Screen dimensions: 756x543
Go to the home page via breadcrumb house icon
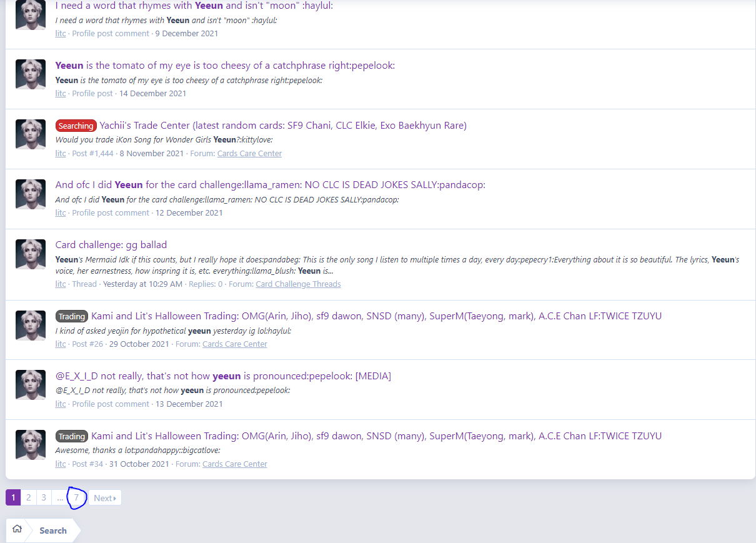pyautogui.click(x=17, y=529)
